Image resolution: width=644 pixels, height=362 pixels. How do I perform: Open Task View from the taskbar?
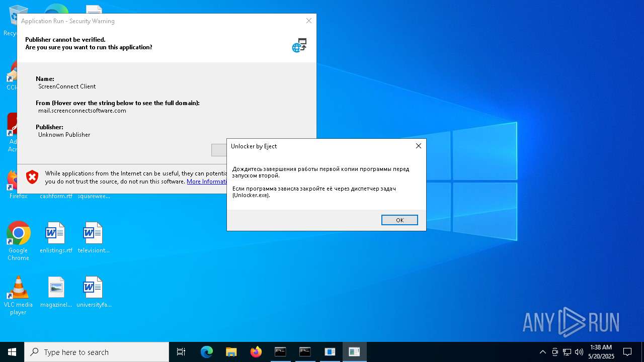(x=181, y=352)
